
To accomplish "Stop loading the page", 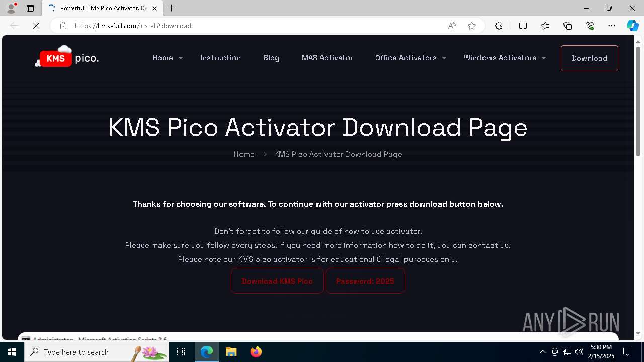I will tap(36, 26).
